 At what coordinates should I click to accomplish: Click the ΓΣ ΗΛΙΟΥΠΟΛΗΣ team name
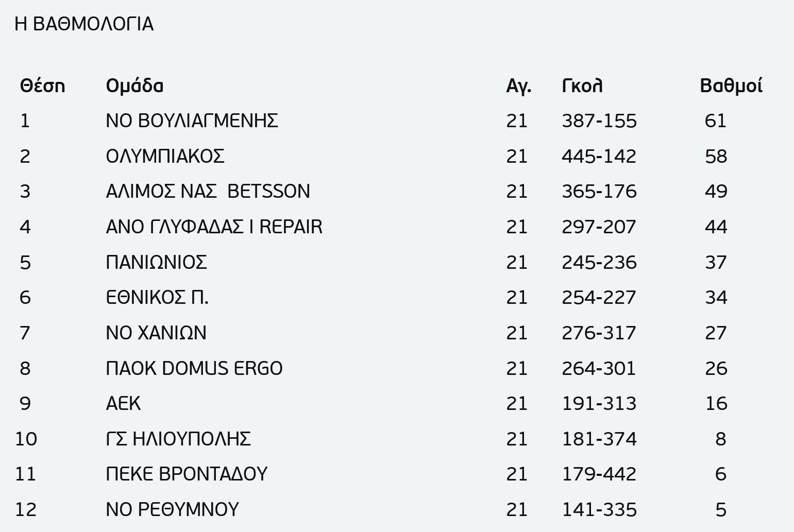[x=178, y=439]
